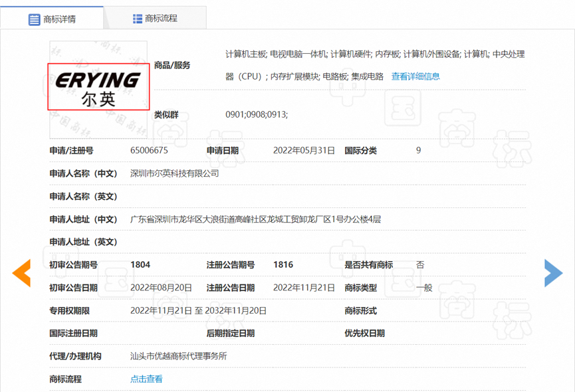Click the registration number 65006675

[149, 151]
